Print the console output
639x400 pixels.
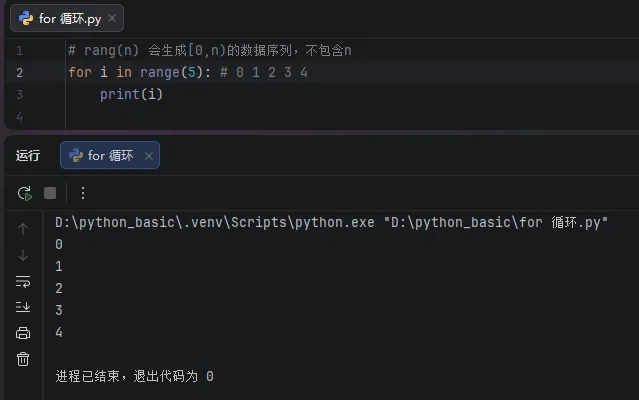click(23, 333)
